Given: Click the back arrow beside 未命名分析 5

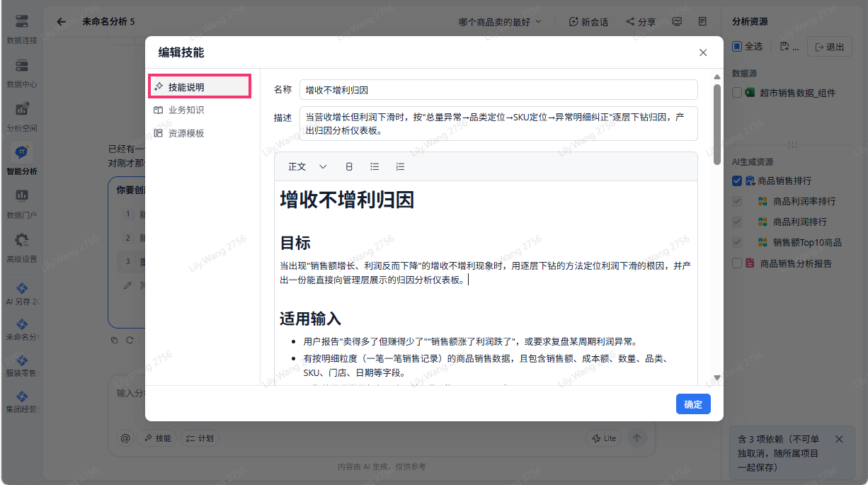Looking at the screenshot, I should tap(62, 22).
